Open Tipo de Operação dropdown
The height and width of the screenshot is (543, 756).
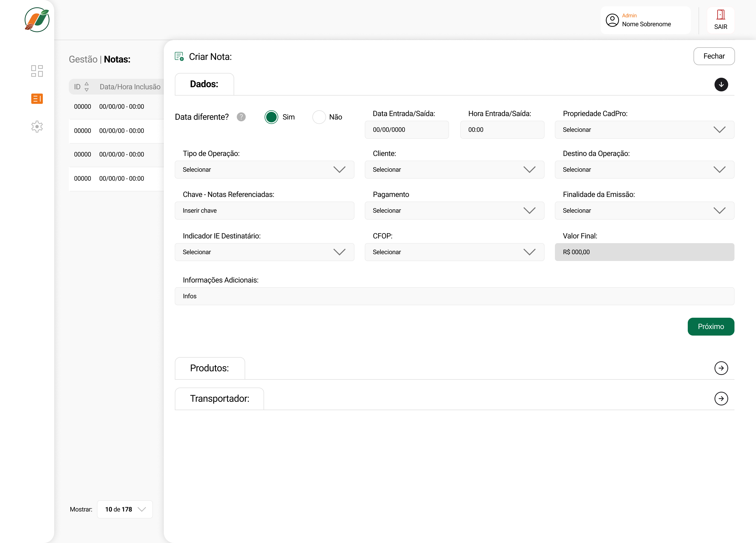(264, 170)
